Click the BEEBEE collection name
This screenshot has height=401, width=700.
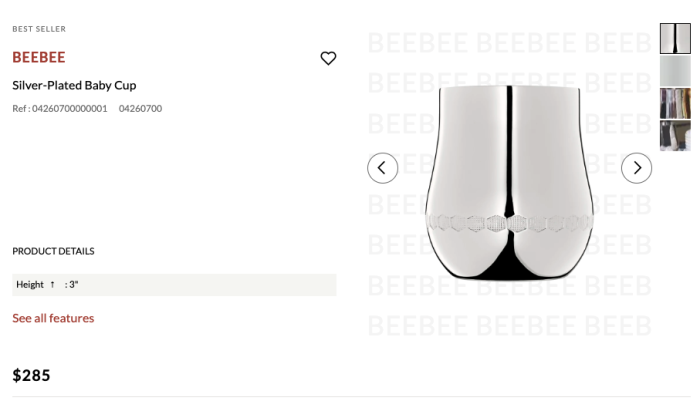point(39,57)
